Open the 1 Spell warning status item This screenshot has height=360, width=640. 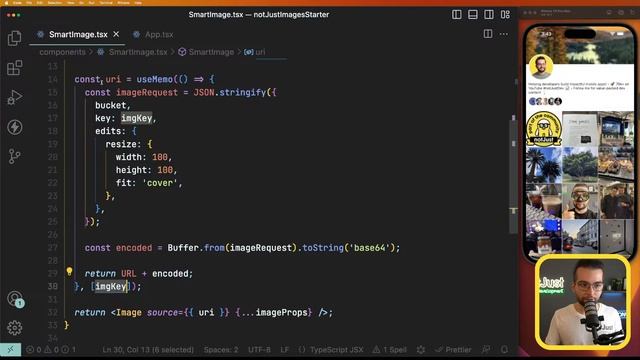(389, 350)
